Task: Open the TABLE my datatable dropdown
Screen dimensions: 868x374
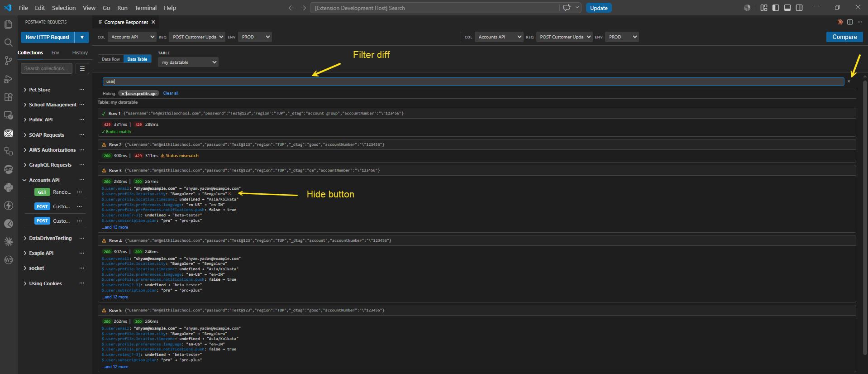Action: pos(188,62)
